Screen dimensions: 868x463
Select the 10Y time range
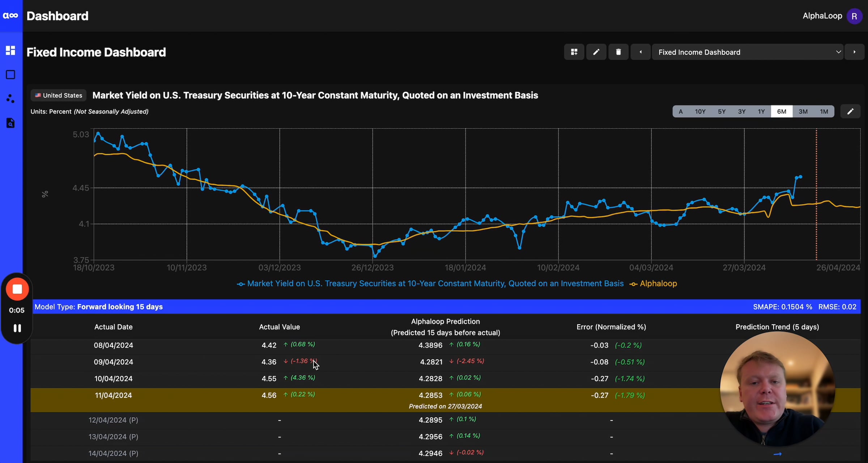(700, 111)
